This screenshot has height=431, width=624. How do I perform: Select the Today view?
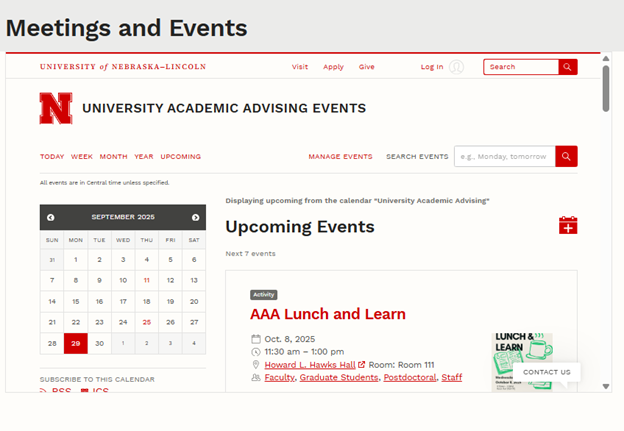[52, 157]
